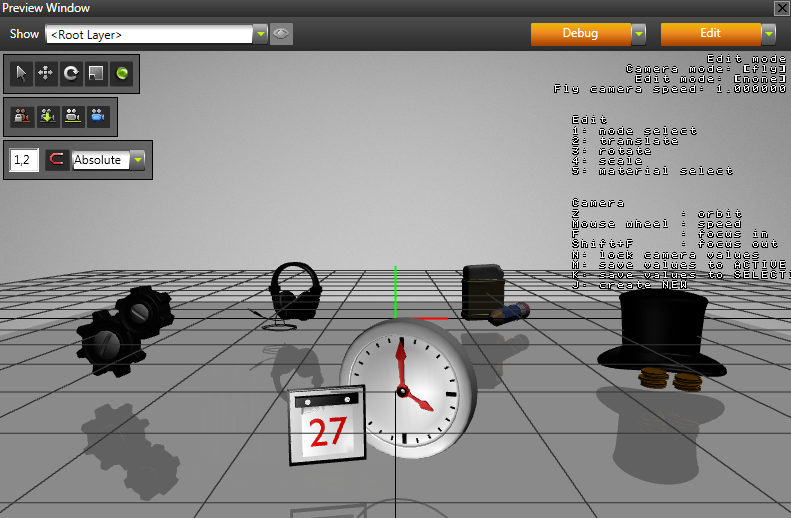Click the orange Edit button

point(710,34)
